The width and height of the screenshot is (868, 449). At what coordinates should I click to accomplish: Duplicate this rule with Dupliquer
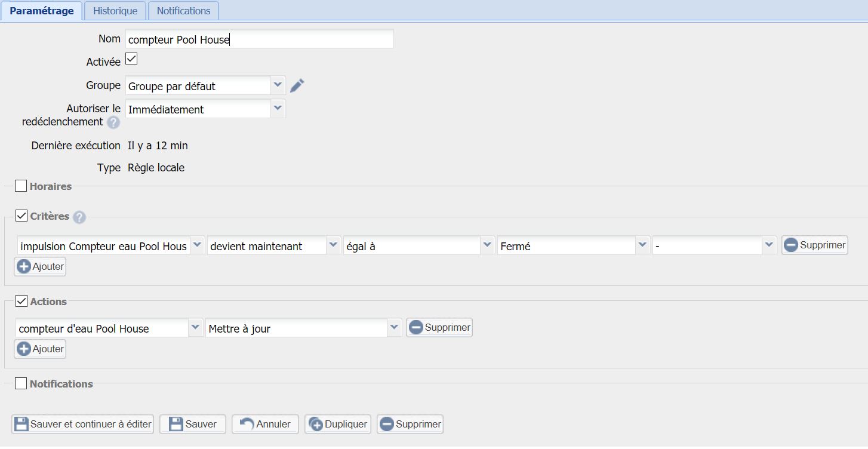pyautogui.click(x=337, y=425)
